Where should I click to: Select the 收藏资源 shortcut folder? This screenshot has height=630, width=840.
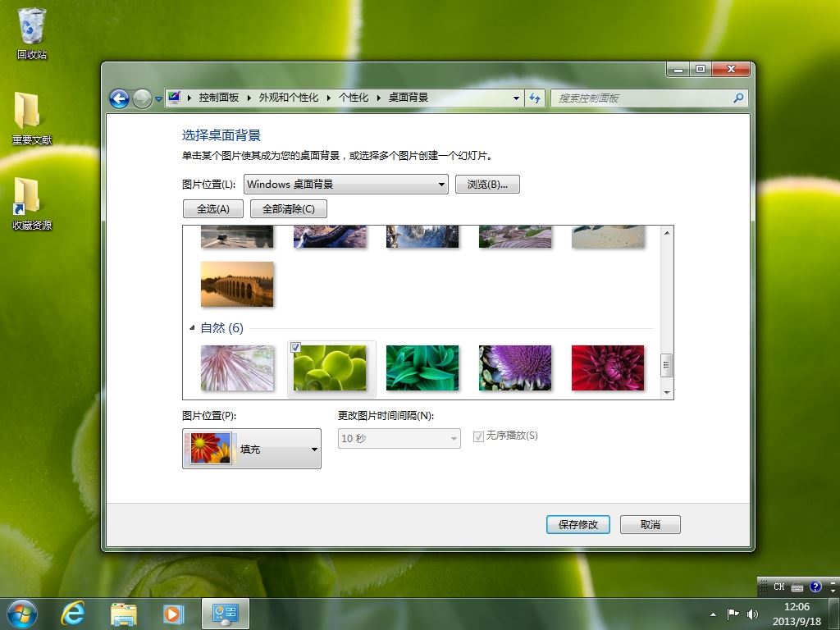click(32, 203)
